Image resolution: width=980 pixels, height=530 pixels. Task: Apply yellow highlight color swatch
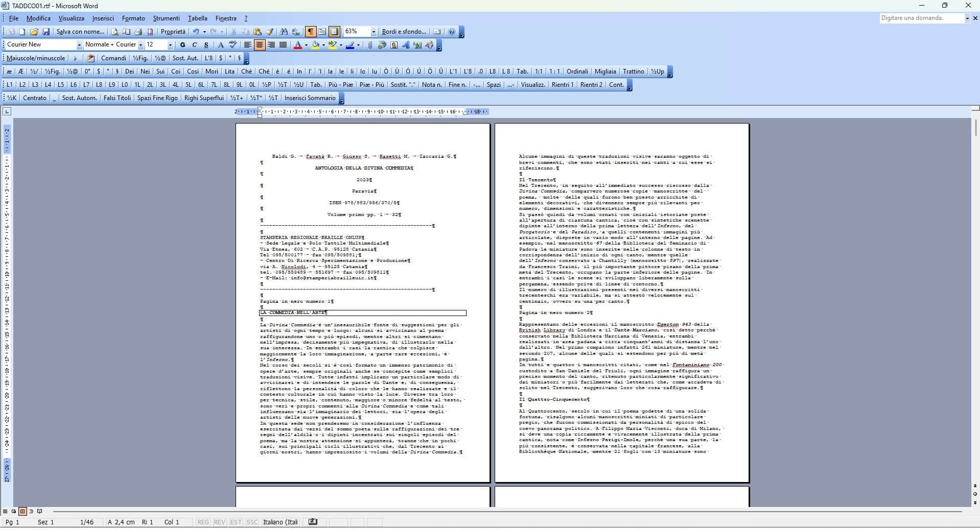pyautogui.click(x=333, y=45)
